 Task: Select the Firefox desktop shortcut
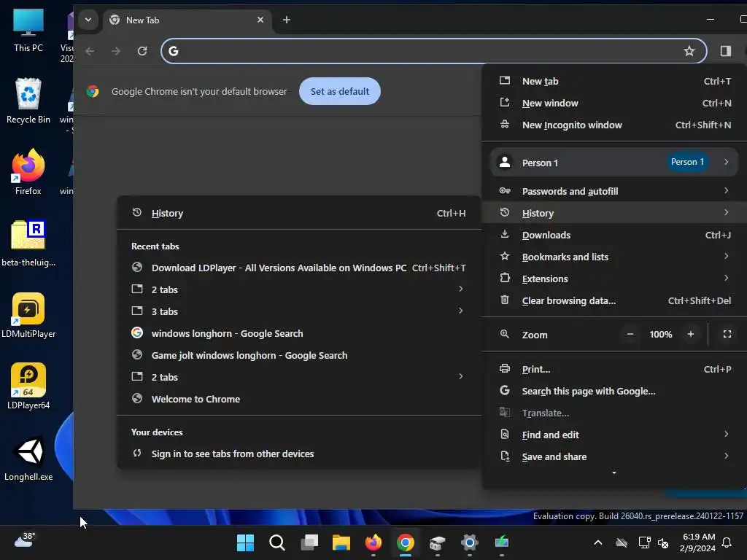coord(28,172)
